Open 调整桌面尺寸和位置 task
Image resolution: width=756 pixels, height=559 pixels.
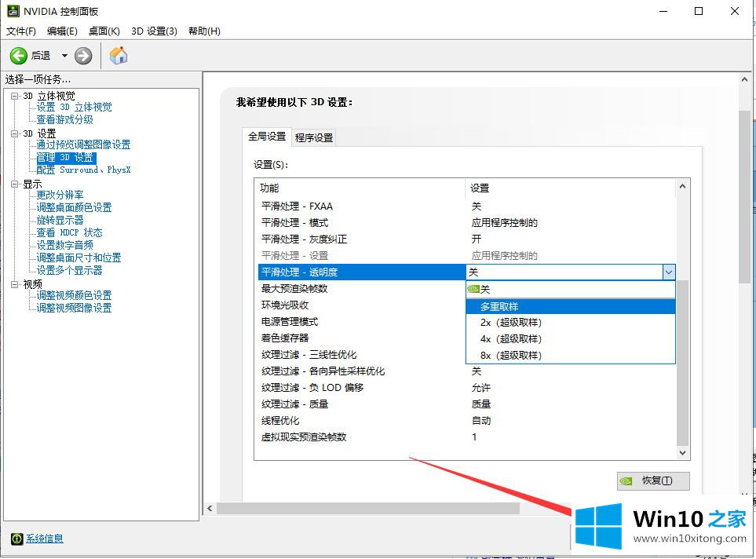pos(79,258)
